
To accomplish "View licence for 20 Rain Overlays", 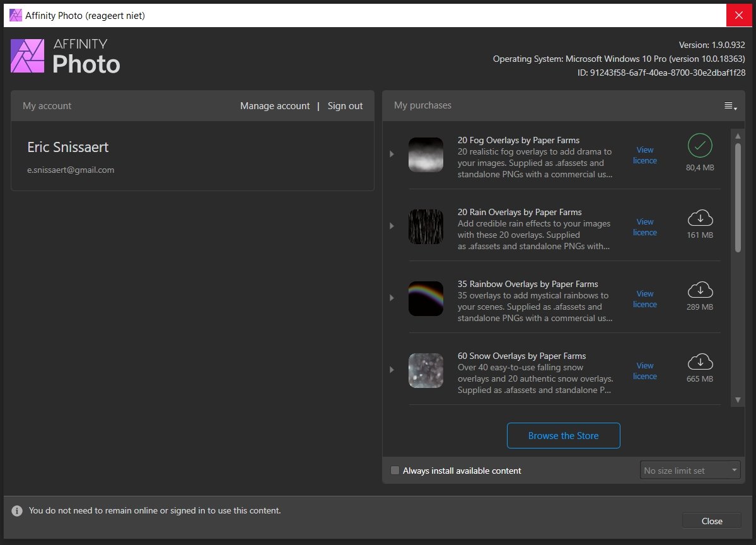I will 645,227.
